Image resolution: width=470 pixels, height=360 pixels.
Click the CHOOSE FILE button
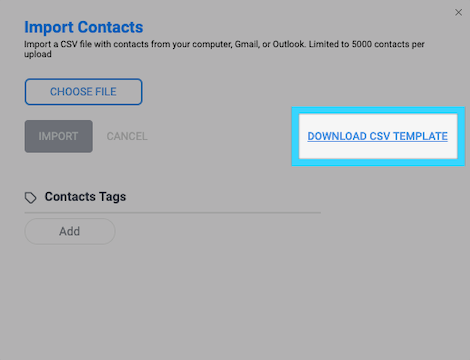point(83,92)
